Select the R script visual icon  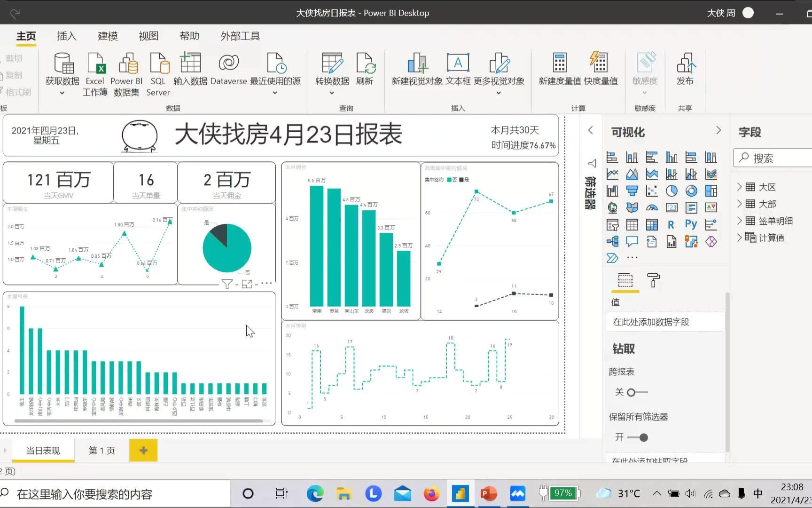[x=671, y=224]
